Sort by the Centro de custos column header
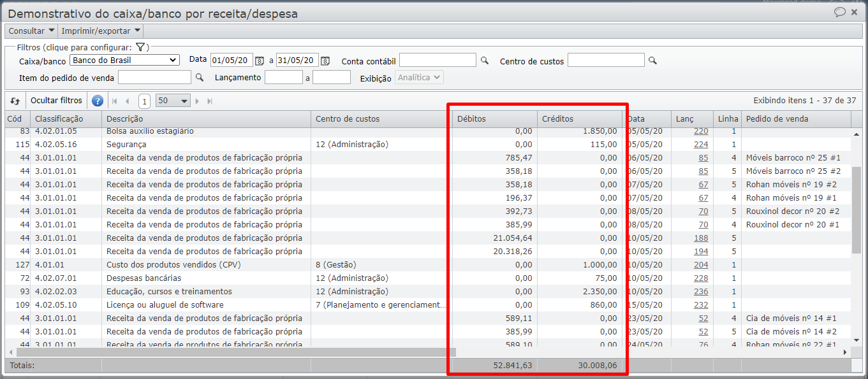 pyautogui.click(x=381, y=118)
